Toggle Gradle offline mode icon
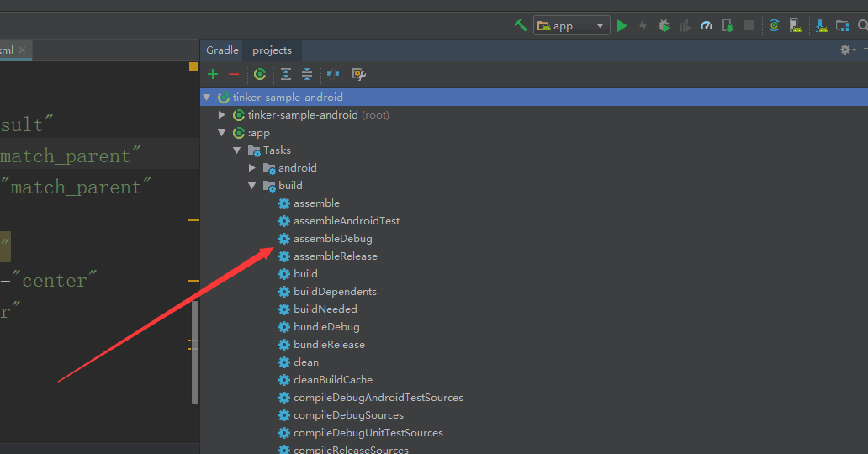The width and height of the screenshot is (868, 454). click(x=333, y=74)
